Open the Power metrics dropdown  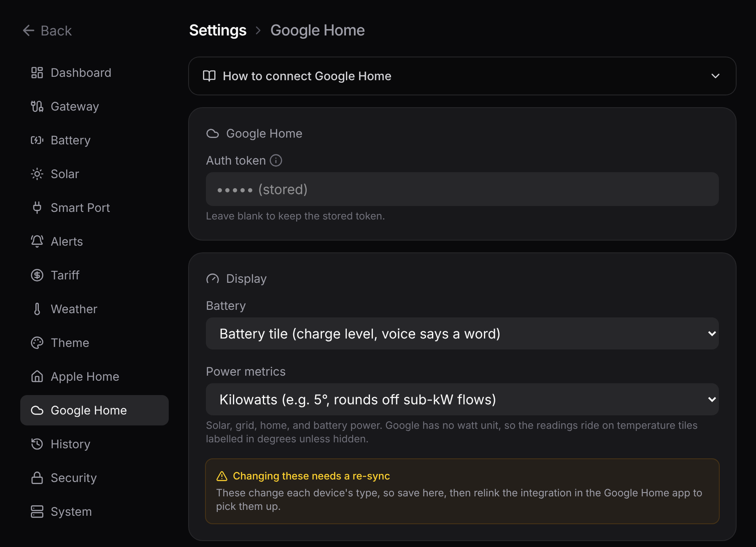pos(462,399)
